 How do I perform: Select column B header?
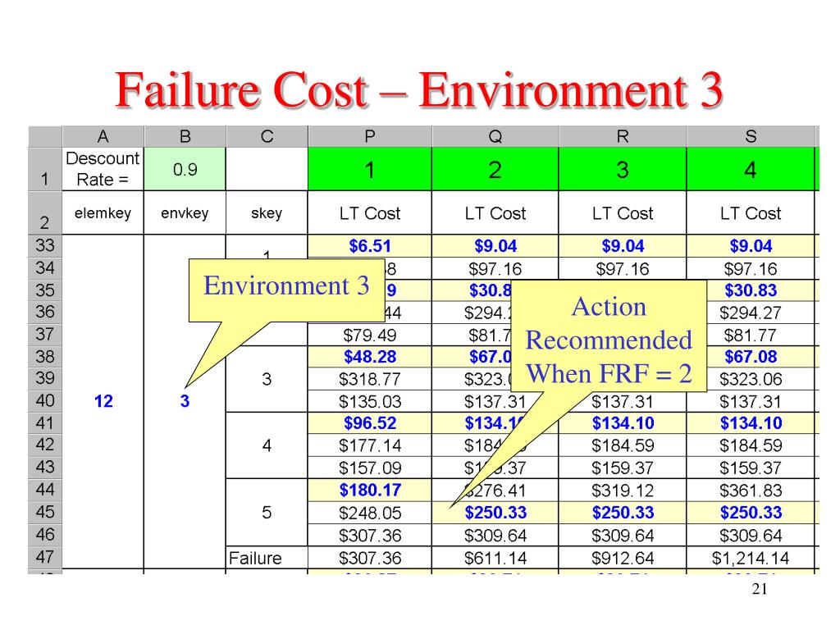point(185,137)
